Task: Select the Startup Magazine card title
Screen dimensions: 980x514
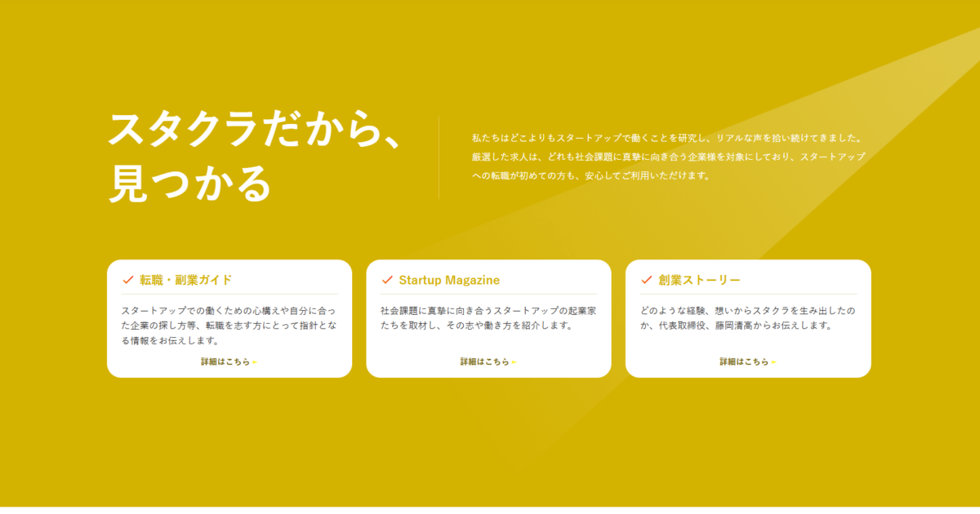Action: [x=449, y=280]
